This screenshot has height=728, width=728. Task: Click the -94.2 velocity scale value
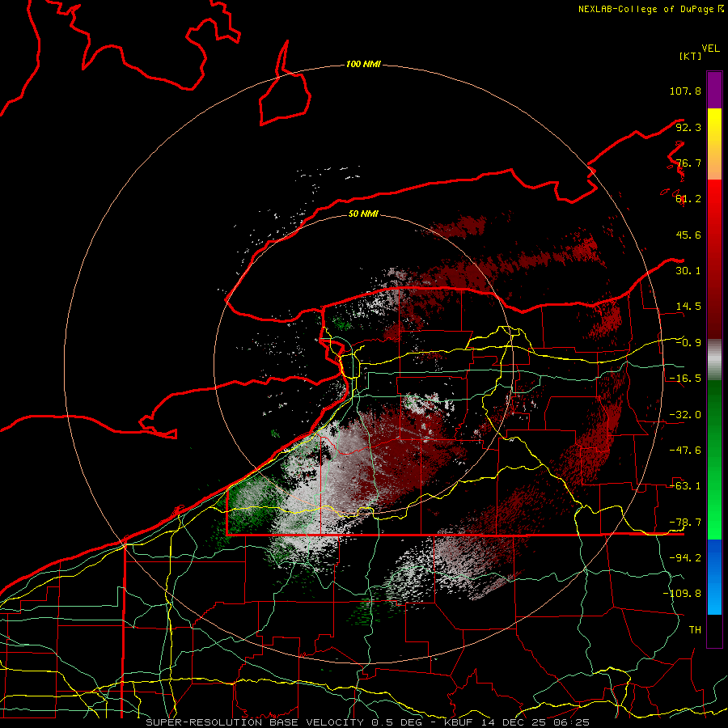click(x=685, y=558)
